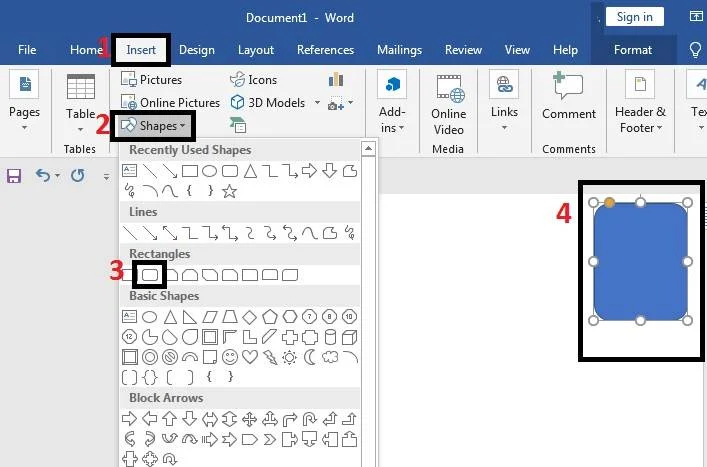The width and height of the screenshot is (707, 467).
Task: Select the octagon labeled 8
Action: pyautogui.click(x=330, y=317)
